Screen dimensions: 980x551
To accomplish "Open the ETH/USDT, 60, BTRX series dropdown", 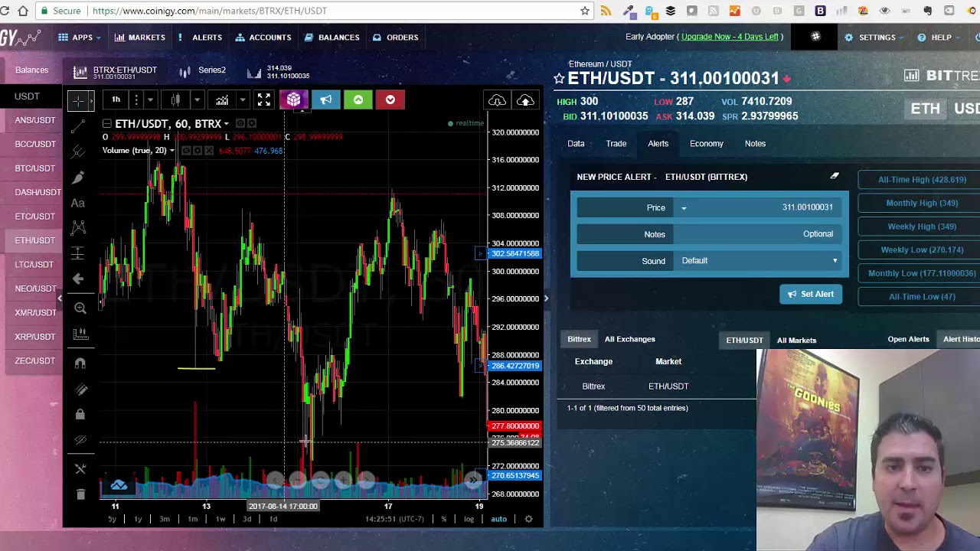I will 226,124.
